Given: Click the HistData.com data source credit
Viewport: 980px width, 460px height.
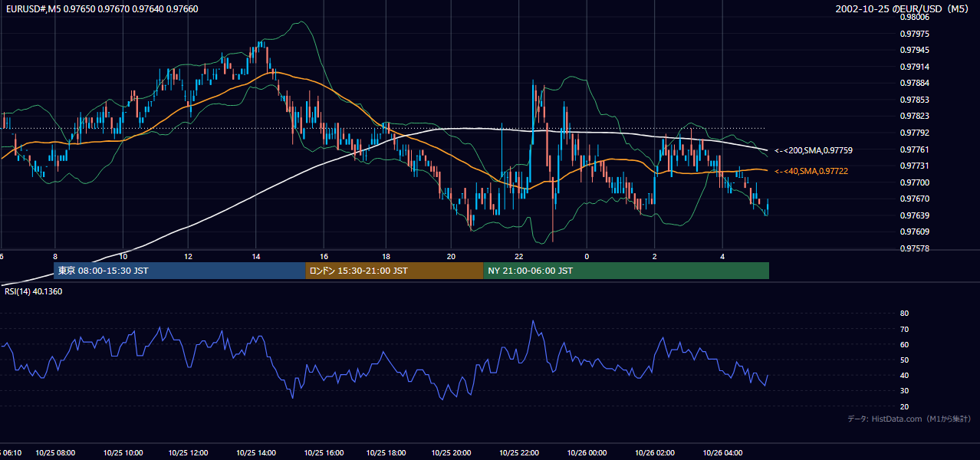Looking at the screenshot, I should coord(909,419).
